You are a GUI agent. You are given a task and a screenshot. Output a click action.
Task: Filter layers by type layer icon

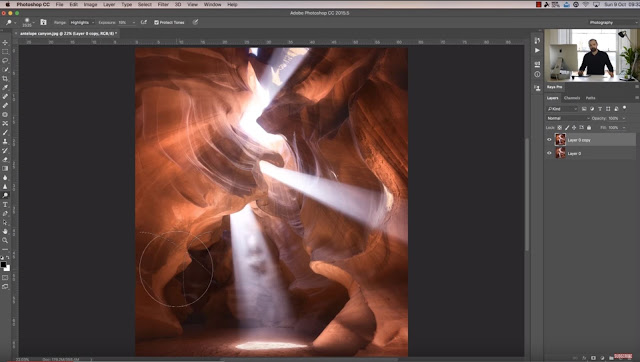(600, 109)
